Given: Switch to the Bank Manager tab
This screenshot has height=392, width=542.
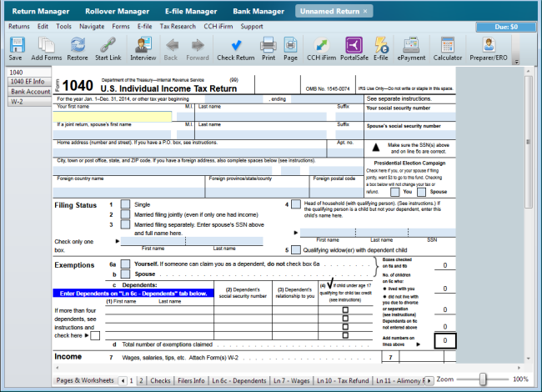Looking at the screenshot, I should click(x=258, y=12).
